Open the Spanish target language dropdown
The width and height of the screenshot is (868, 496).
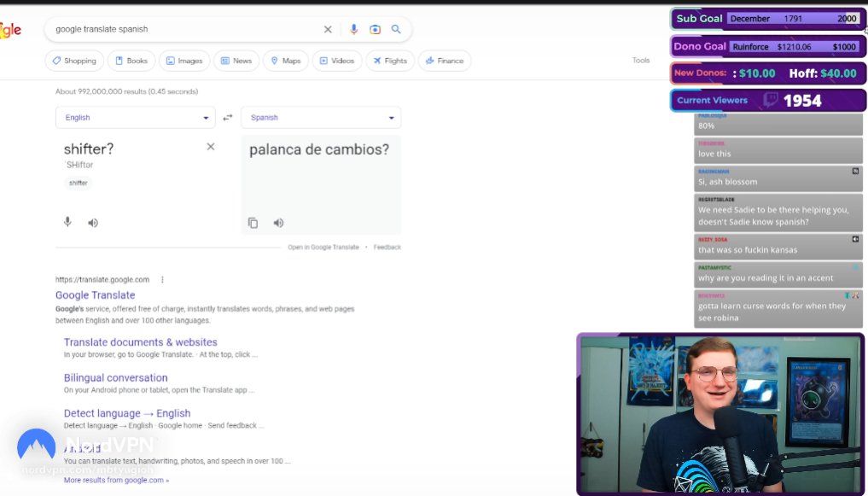320,117
